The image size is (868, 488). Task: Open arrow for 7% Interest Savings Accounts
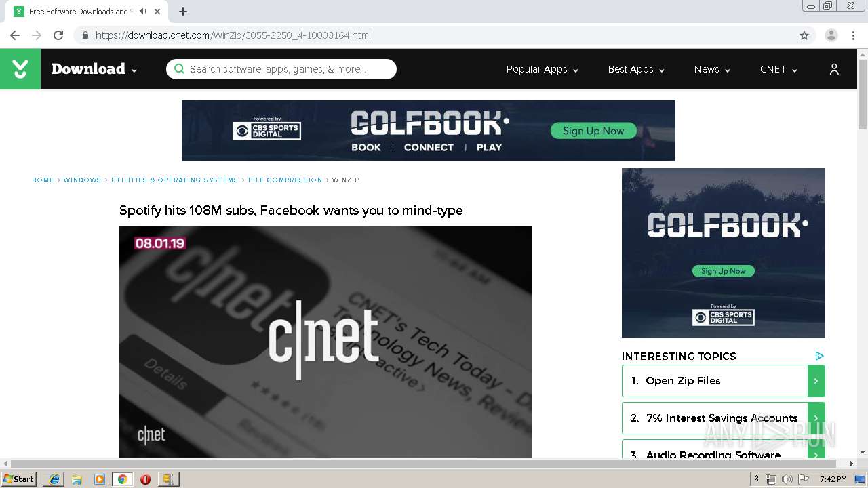click(816, 418)
